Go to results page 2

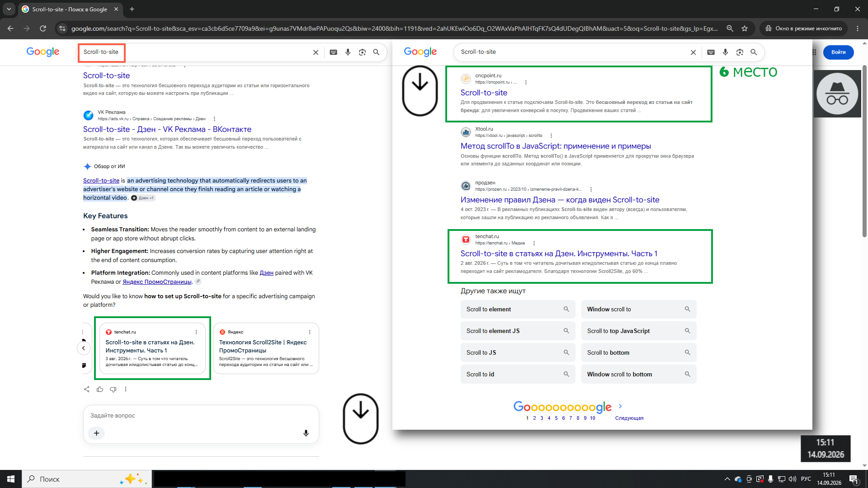pyautogui.click(x=534, y=418)
